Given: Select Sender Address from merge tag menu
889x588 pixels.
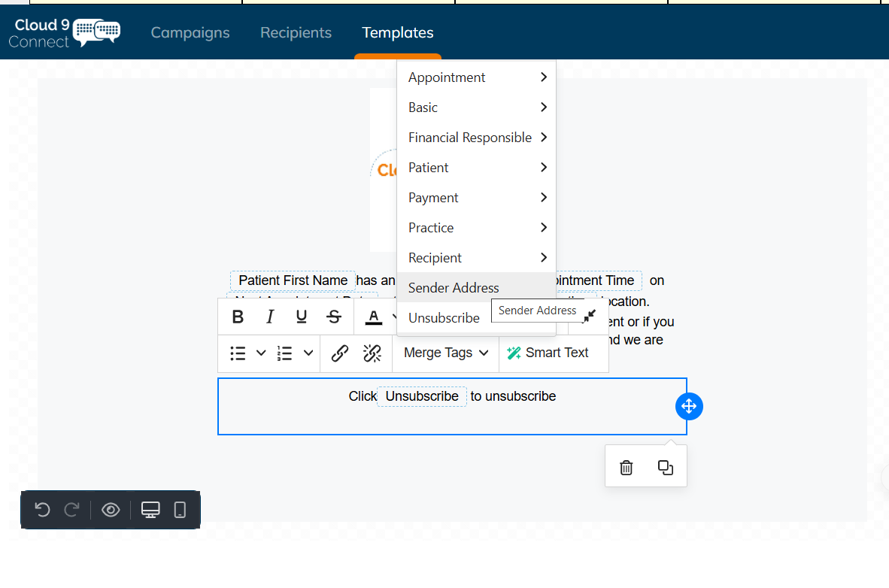Looking at the screenshot, I should pyautogui.click(x=454, y=287).
